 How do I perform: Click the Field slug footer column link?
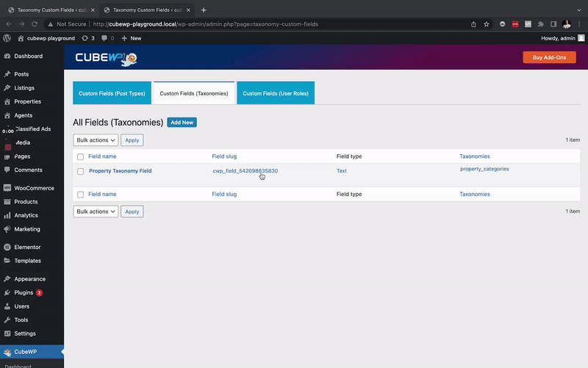point(224,194)
